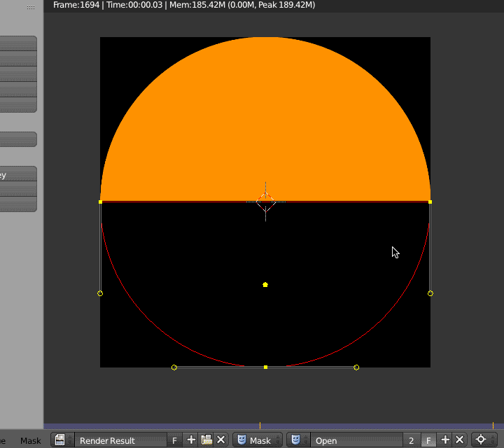Select left yellow mask control point

pos(100,202)
